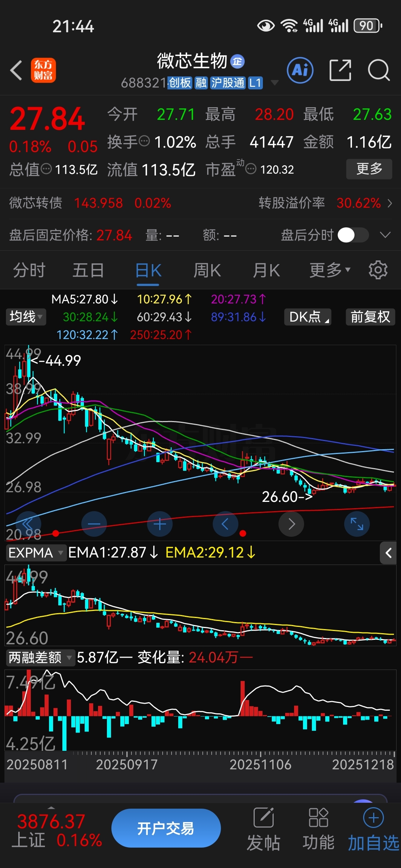Tap the 盘后固定价格 27.84 value
Screen dimensions: 401x868
(114, 235)
